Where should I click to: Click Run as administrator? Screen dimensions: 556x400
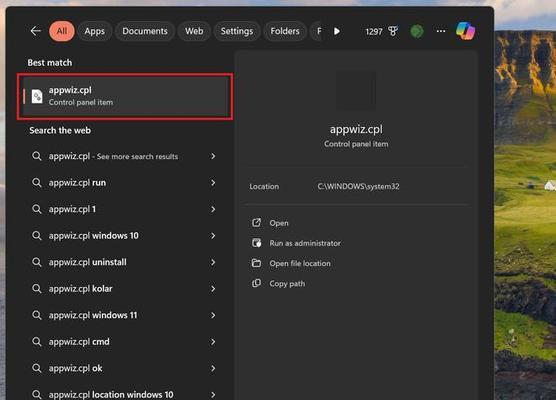click(x=305, y=243)
